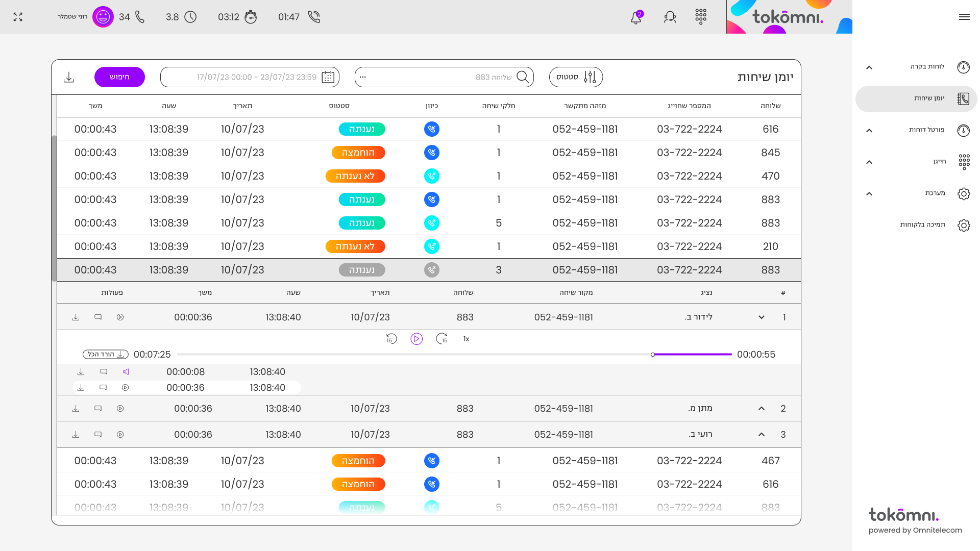Click the fullscreen expand icon
980x551 pixels.
tap(18, 17)
